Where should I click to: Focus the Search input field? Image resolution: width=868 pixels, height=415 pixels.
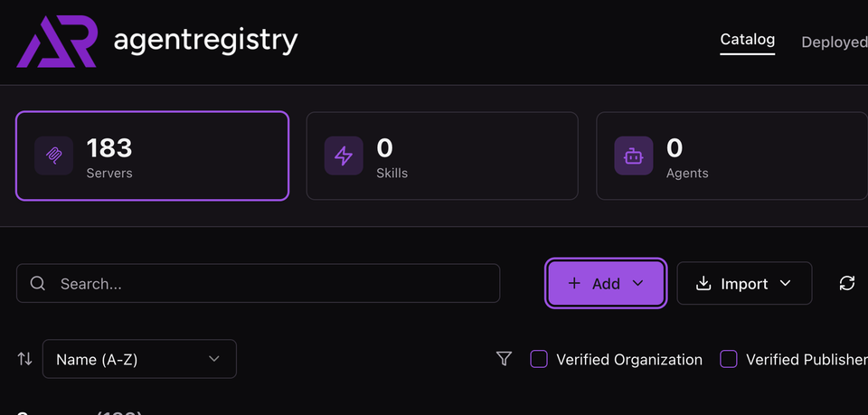pos(271,283)
